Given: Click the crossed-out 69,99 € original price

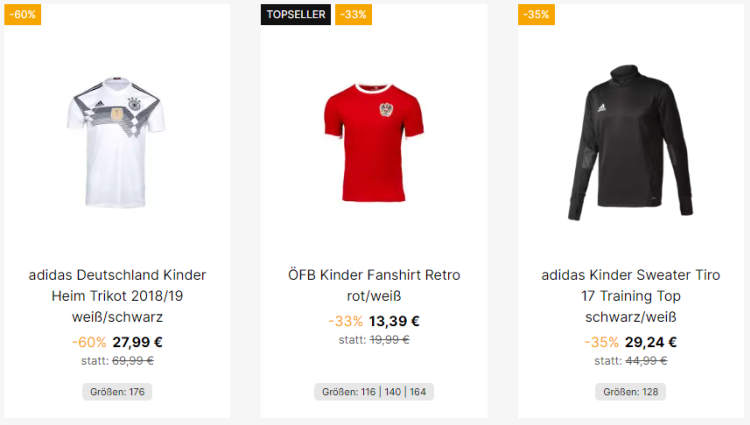Looking at the screenshot, I should pos(133,360).
